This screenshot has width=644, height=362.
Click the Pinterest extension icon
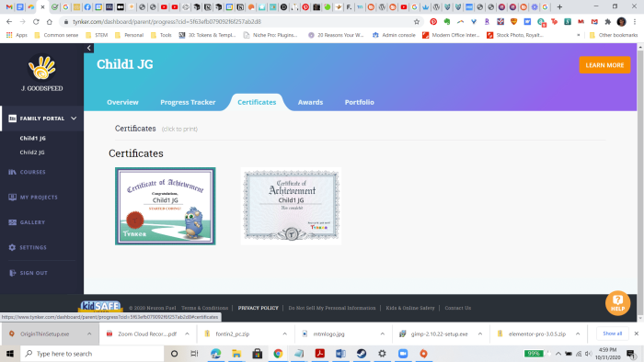click(x=433, y=22)
